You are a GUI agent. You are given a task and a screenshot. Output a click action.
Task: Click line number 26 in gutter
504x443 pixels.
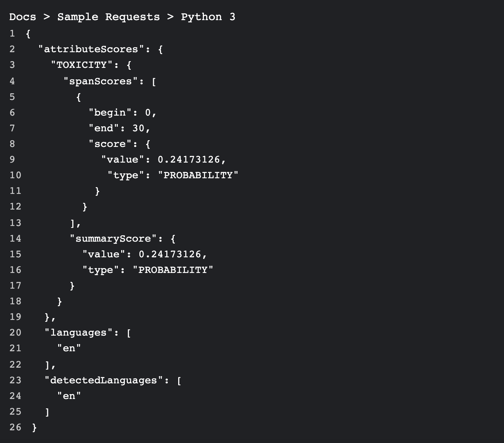[15, 427]
